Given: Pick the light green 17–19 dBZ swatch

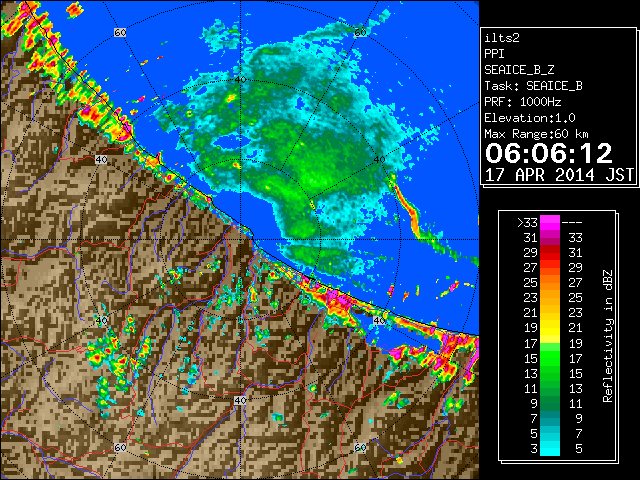Looking at the screenshot, I should [550, 343].
